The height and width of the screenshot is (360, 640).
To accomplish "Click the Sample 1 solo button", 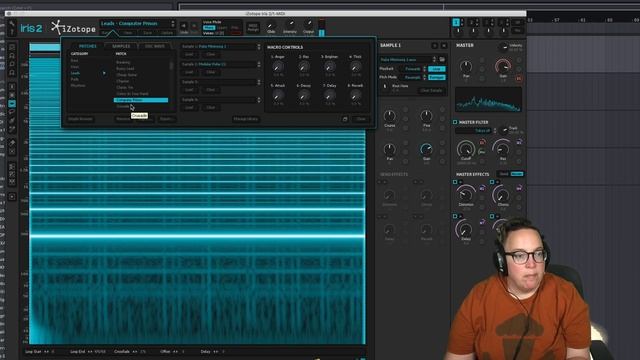I will [435, 46].
